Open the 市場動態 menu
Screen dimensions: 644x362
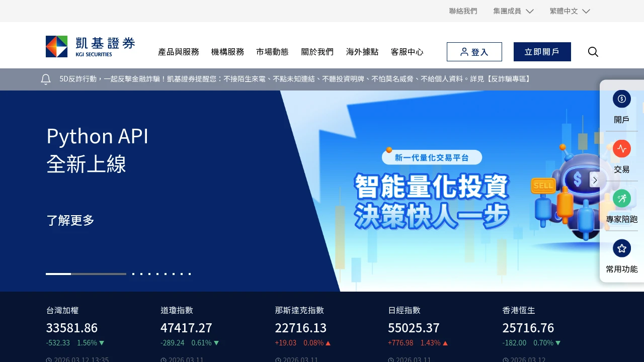(x=272, y=52)
